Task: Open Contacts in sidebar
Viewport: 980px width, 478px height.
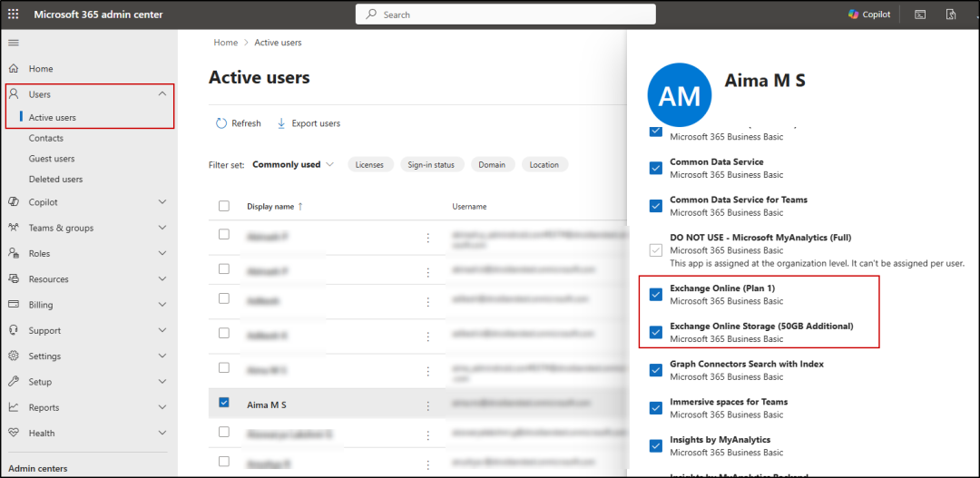Action: [x=45, y=138]
